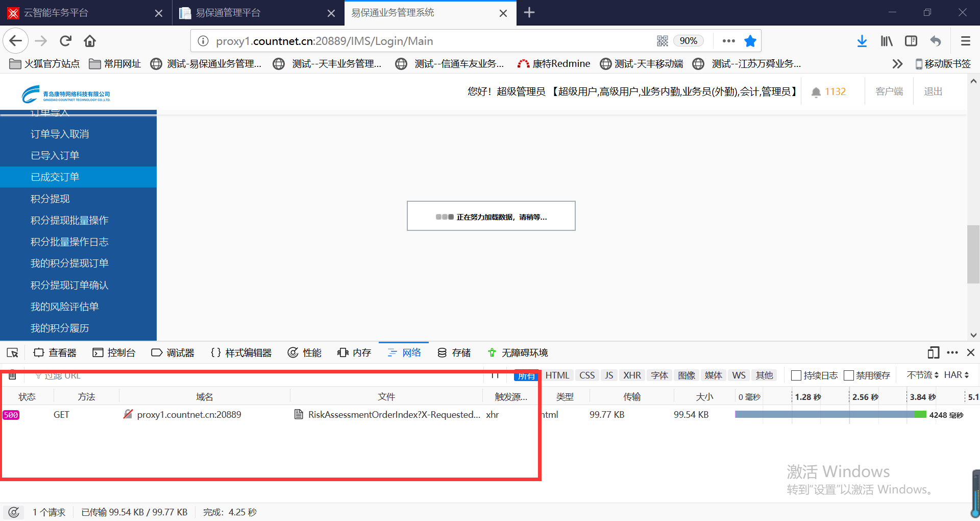Open the HAR dropdown menu
This screenshot has width=980, height=521.
click(957, 375)
